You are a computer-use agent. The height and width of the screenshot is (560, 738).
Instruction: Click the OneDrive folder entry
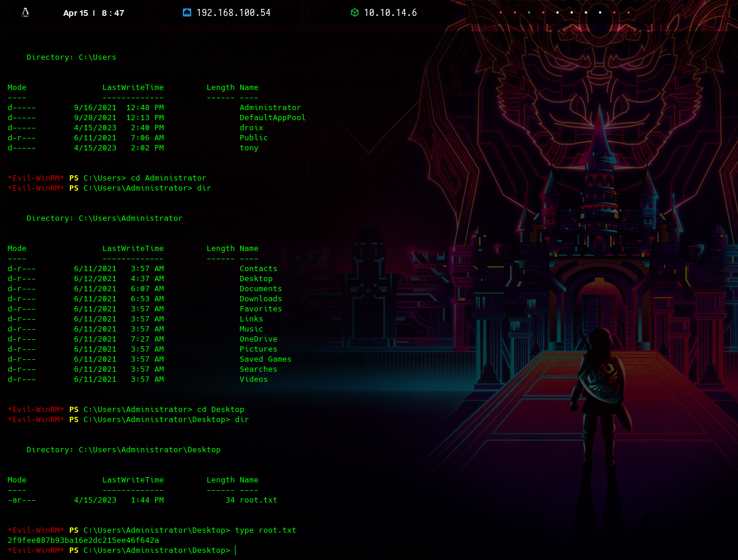(259, 339)
